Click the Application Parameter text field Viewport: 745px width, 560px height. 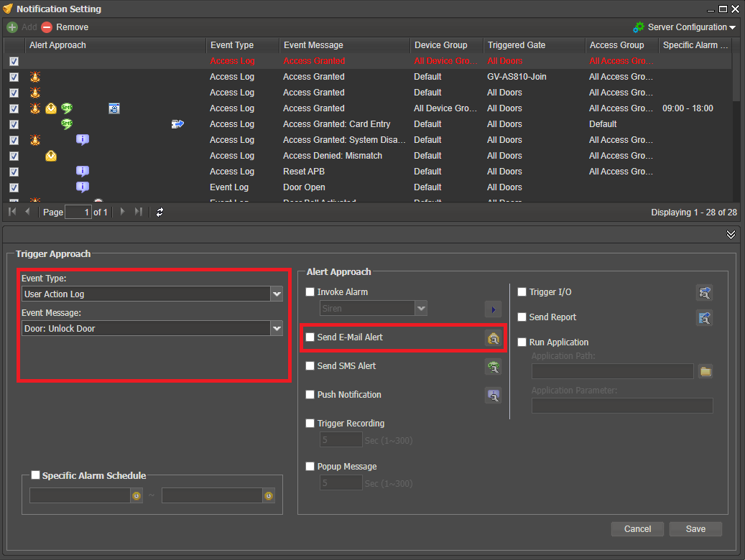[x=622, y=406]
